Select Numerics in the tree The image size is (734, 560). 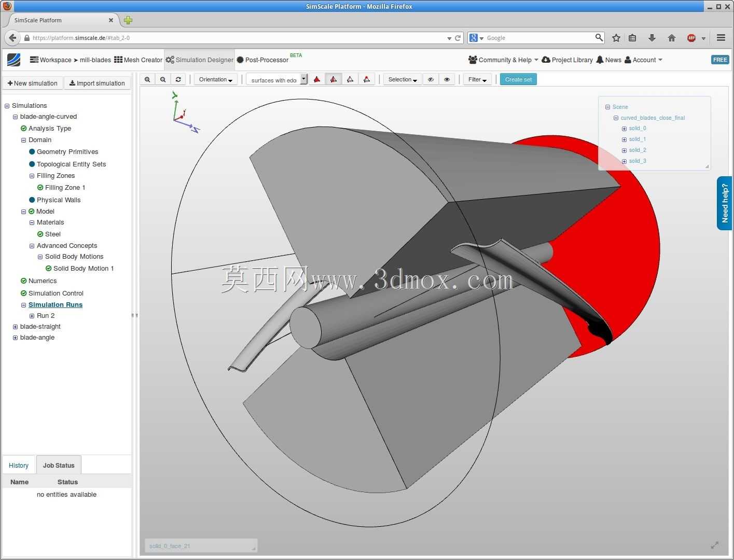[43, 281]
